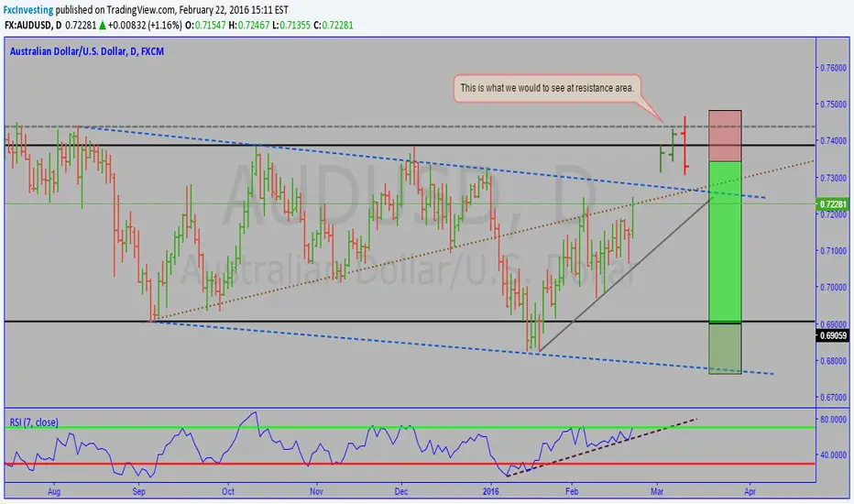Image resolution: width=854 pixels, height=504 pixels.
Task: Click the 2016 label on time axis
Action: (491, 491)
